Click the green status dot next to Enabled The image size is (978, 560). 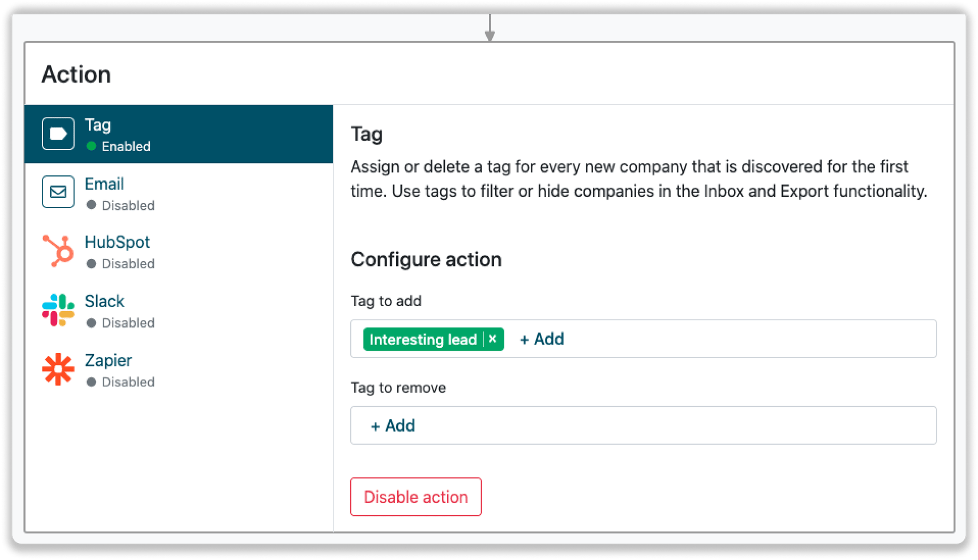(x=92, y=146)
